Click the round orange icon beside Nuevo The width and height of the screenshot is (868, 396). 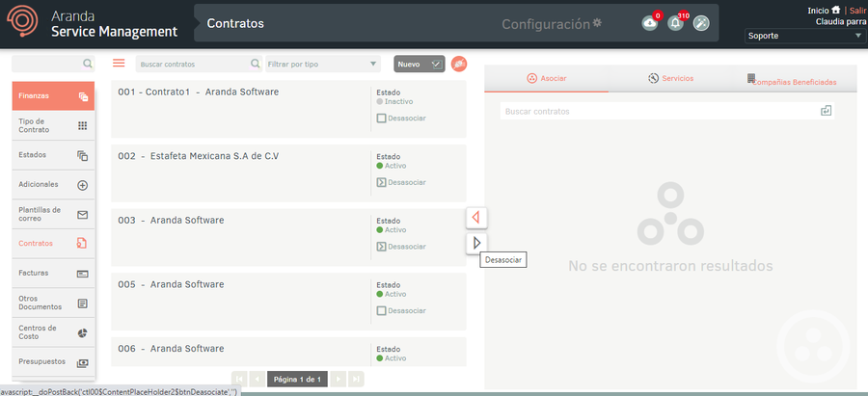point(459,65)
